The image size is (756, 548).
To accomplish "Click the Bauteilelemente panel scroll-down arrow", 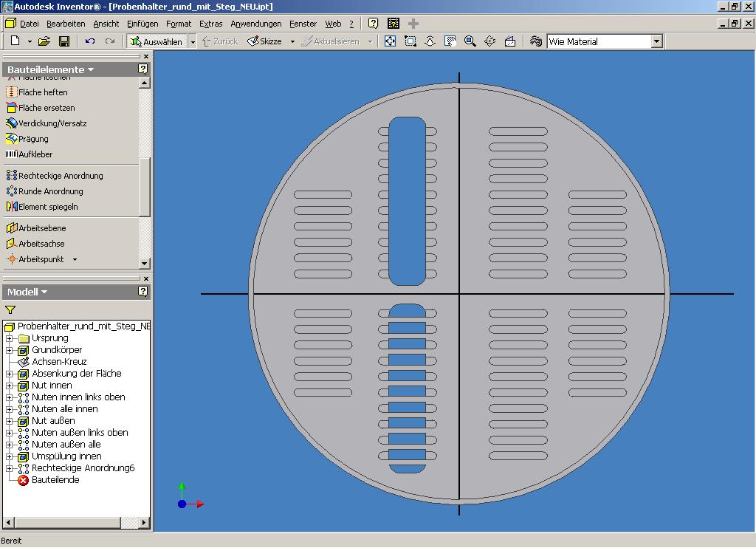I will tap(145, 263).
